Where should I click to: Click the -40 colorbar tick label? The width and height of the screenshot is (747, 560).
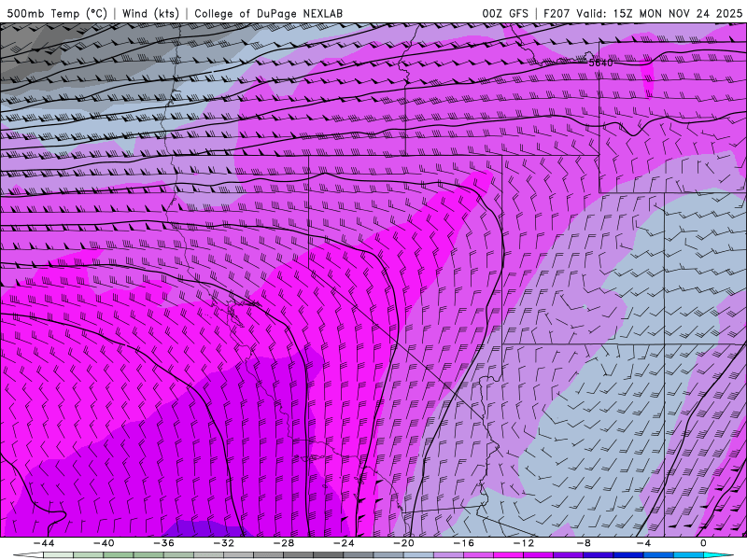104,543
